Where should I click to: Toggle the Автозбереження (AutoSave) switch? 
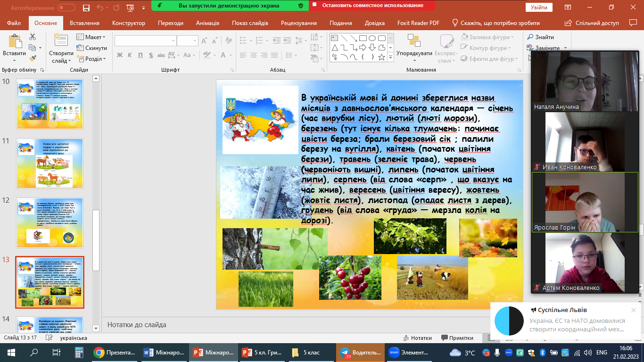pos(66,8)
